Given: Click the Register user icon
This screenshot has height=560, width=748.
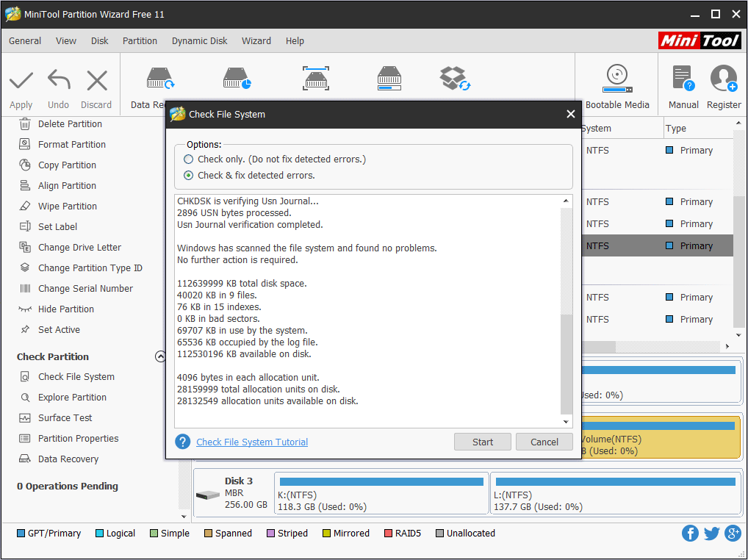Looking at the screenshot, I should pos(724,79).
